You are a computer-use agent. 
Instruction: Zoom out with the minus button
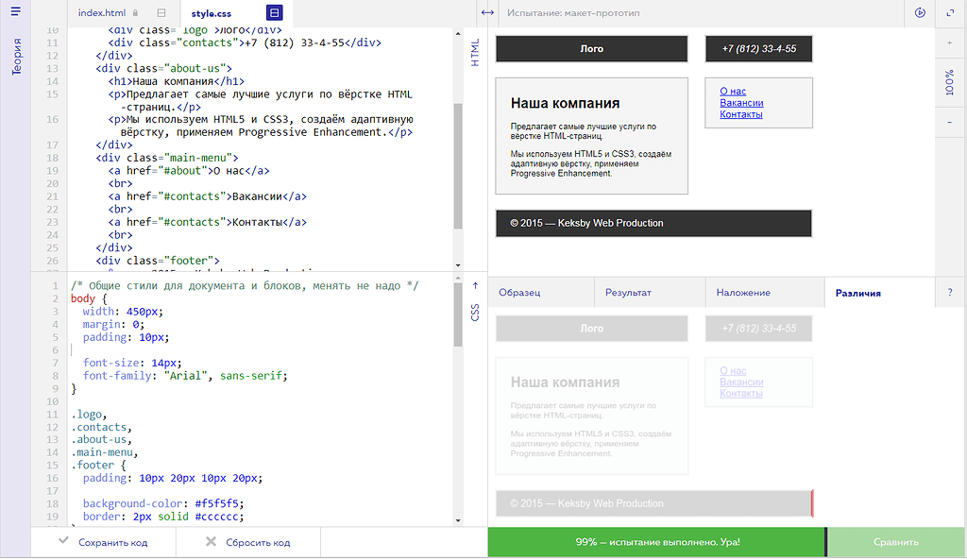950,123
